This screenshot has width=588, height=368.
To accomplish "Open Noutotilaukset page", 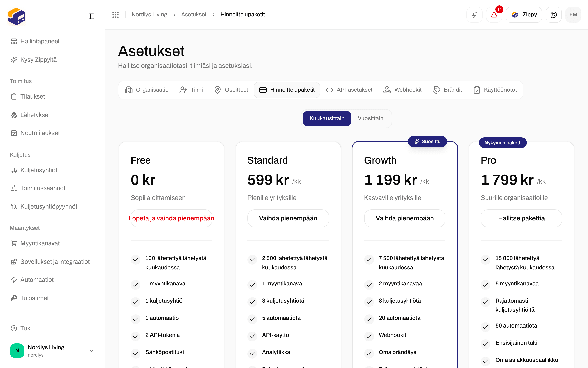I will tap(52, 133).
